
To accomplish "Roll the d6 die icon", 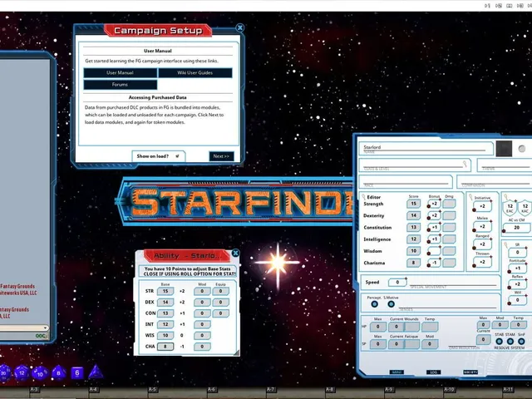I will click(x=77, y=373).
